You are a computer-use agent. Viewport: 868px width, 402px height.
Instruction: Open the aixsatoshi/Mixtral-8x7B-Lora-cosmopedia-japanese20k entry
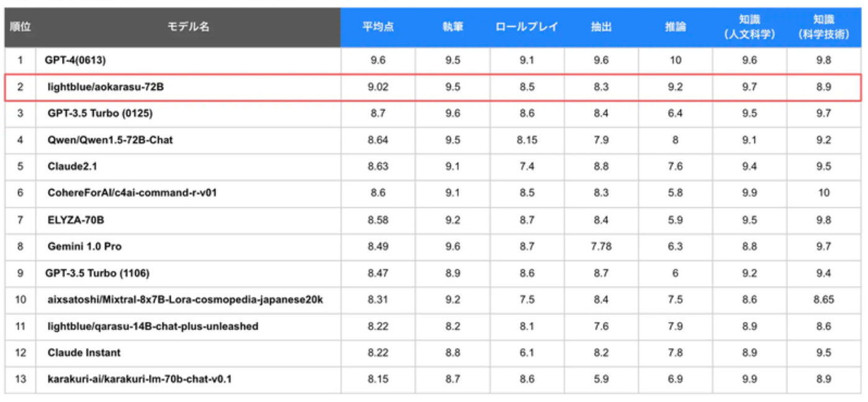[185, 300]
